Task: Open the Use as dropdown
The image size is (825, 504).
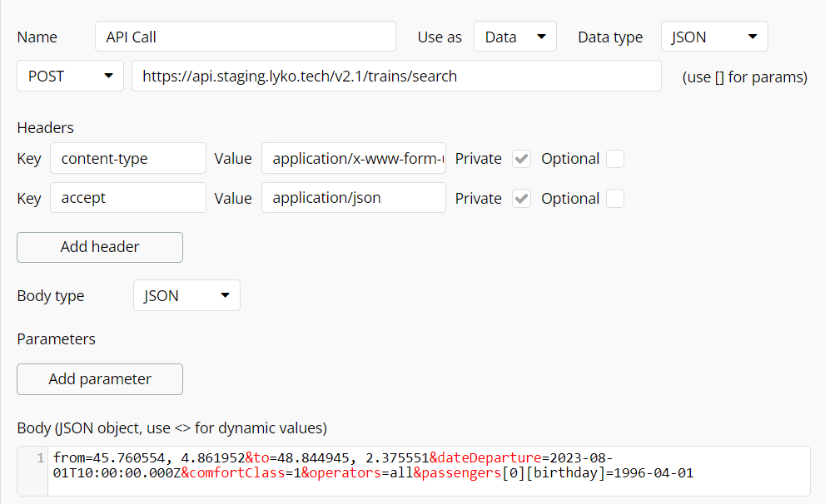Action: point(514,37)
